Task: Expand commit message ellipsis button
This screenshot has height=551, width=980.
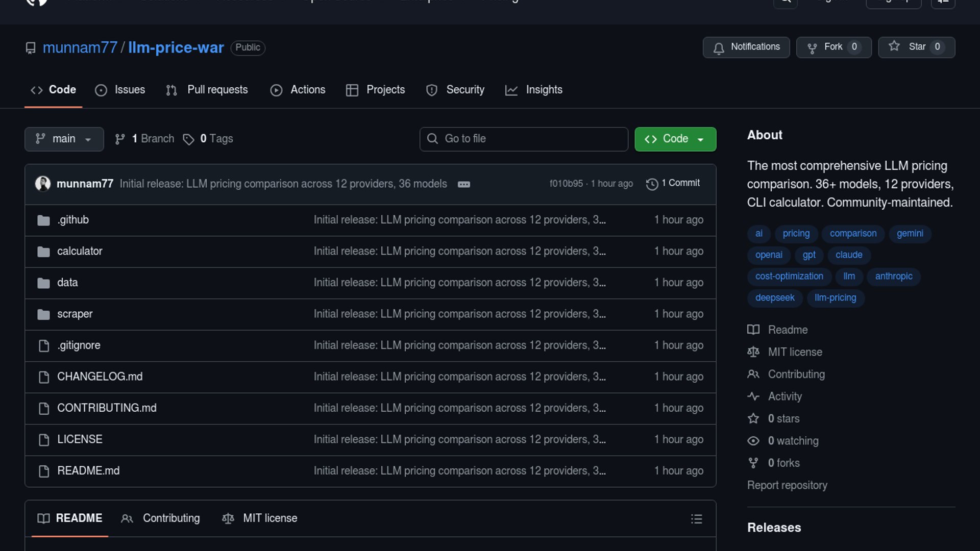Action: point(463,184)
